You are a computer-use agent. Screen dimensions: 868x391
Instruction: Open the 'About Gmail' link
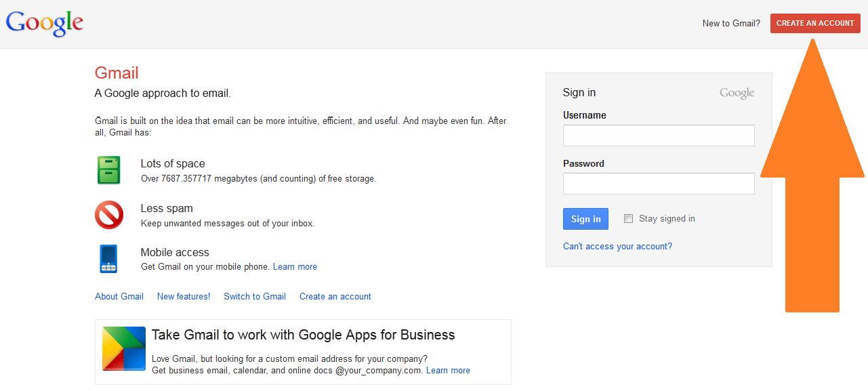[x=119, y=296]
